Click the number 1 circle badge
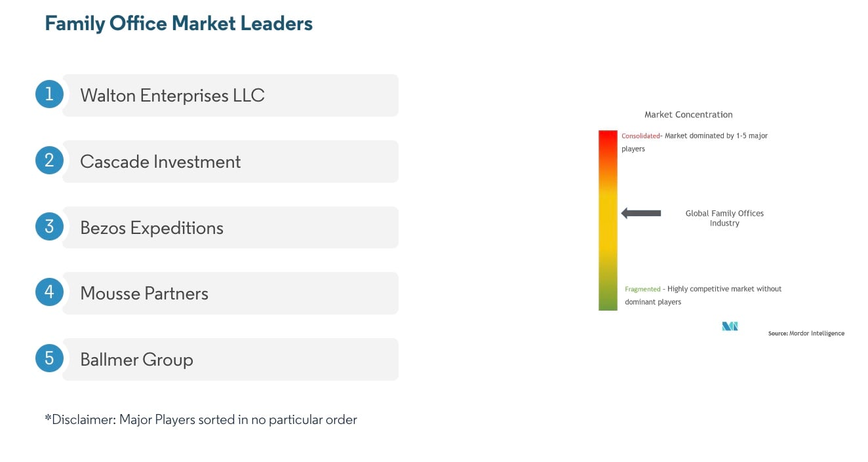The image size is (868, 462). (x=49, y=94)
